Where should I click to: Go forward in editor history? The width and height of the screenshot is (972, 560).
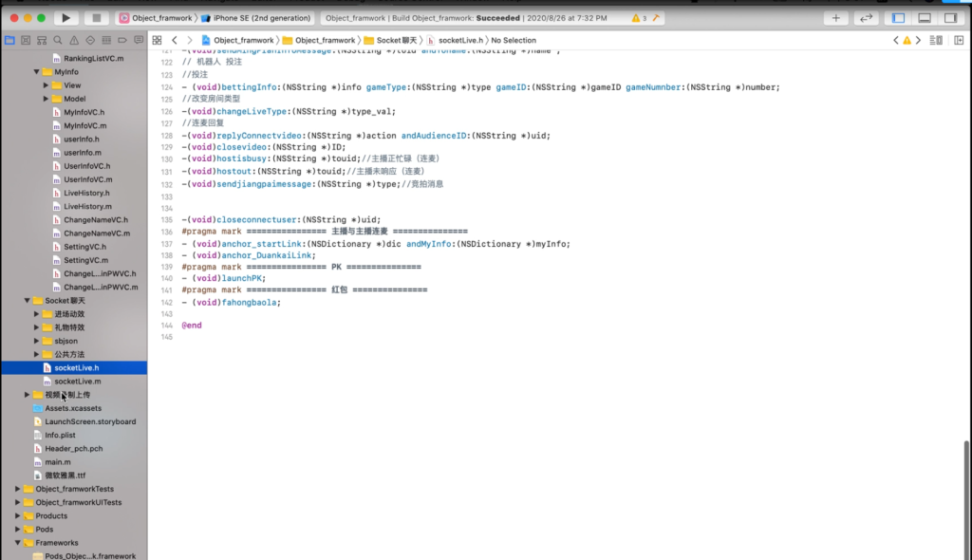190,40
